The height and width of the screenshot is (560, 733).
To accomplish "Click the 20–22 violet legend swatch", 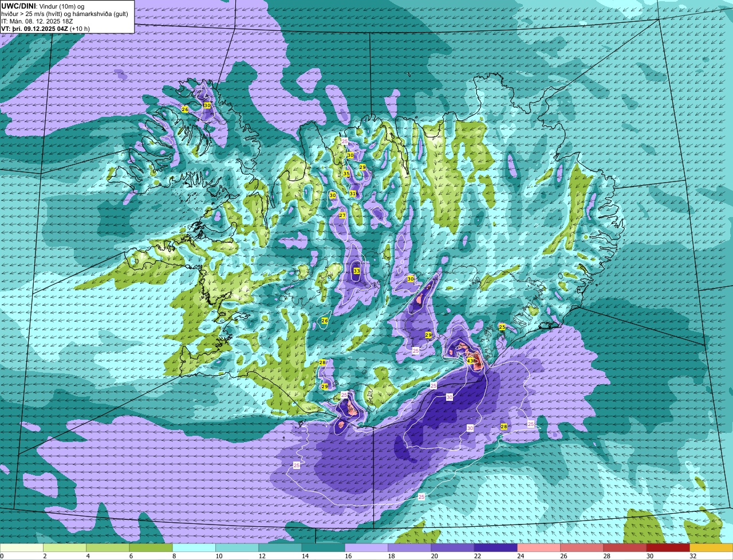I will [452, 548].
